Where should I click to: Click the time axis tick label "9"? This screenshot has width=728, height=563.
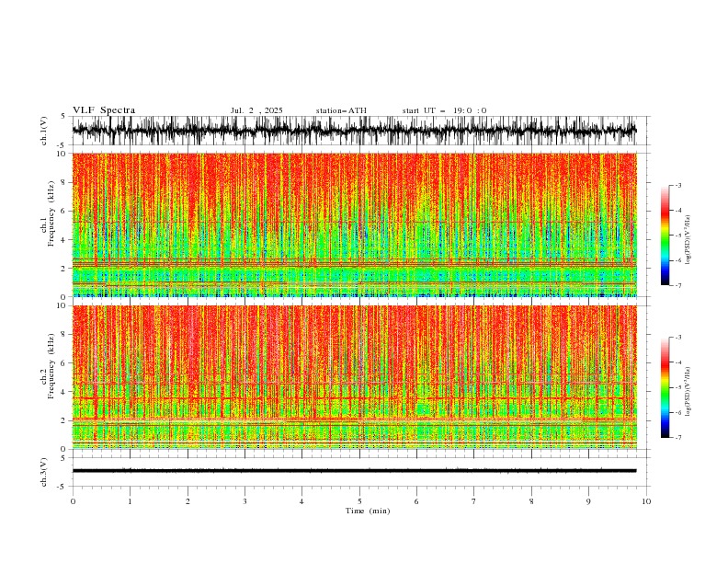(x=588, y=501)
